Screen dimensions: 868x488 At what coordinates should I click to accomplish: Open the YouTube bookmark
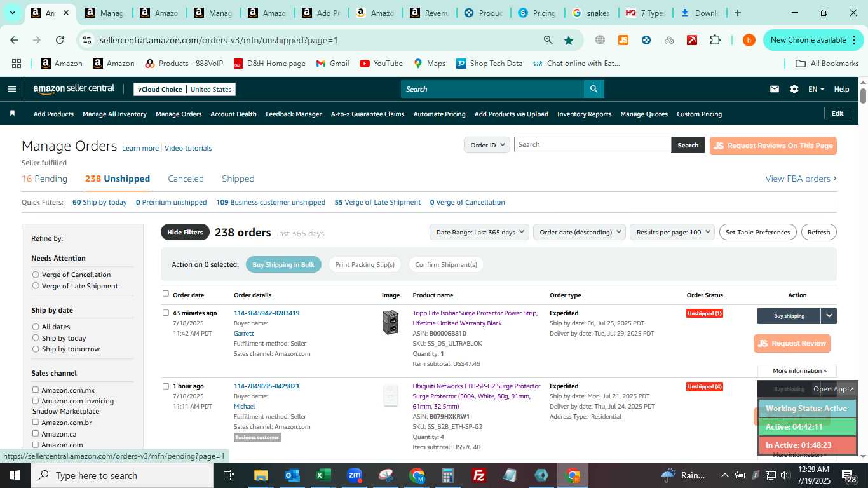coord(381,64)
